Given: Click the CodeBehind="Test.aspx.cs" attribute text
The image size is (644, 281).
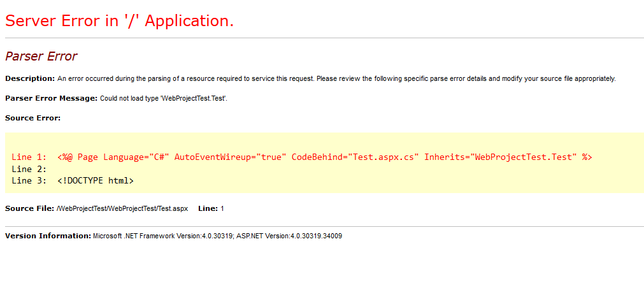Looking at the screenshot, I should coord(355,157).
